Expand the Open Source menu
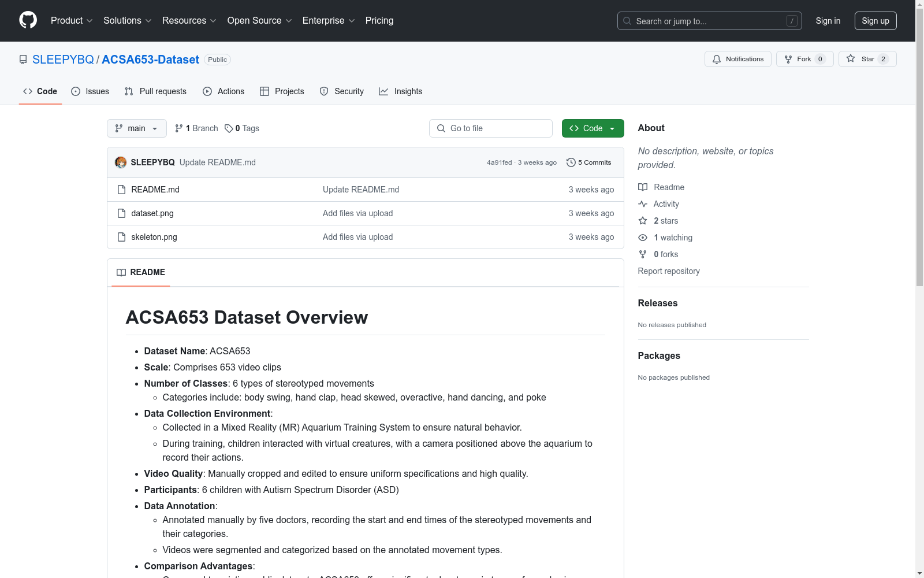The width and height of the screenshot is (924, 578). (x=259, y=20)
